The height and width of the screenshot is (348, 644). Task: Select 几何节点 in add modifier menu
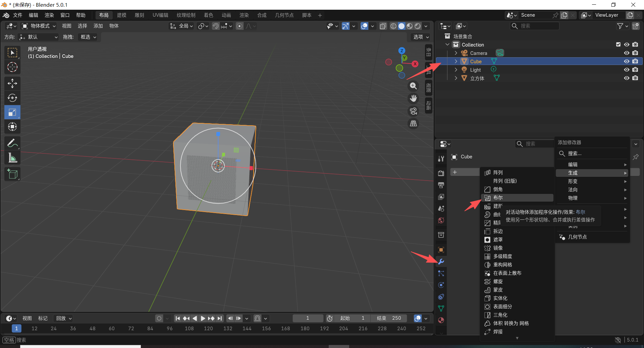592,237
